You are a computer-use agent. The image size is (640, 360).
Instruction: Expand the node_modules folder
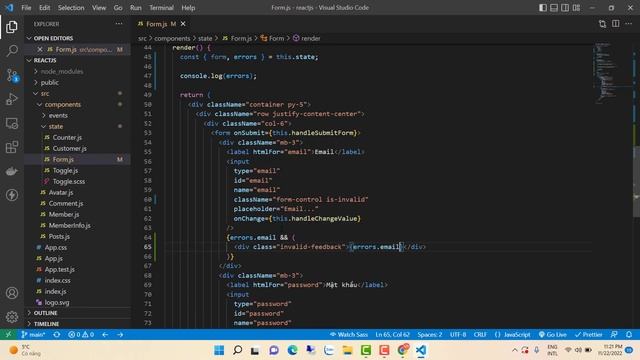[x=78, y=71]
